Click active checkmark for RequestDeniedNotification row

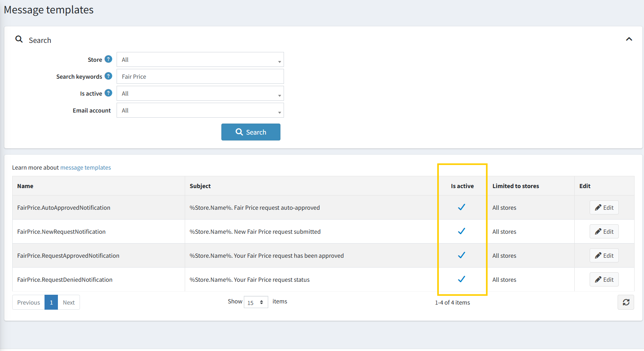[x=462, y=279]
